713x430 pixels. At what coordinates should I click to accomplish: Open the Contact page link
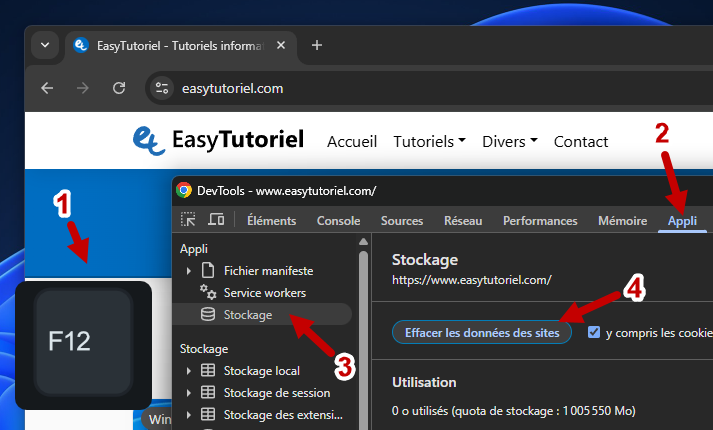click(x=581, y=142)
